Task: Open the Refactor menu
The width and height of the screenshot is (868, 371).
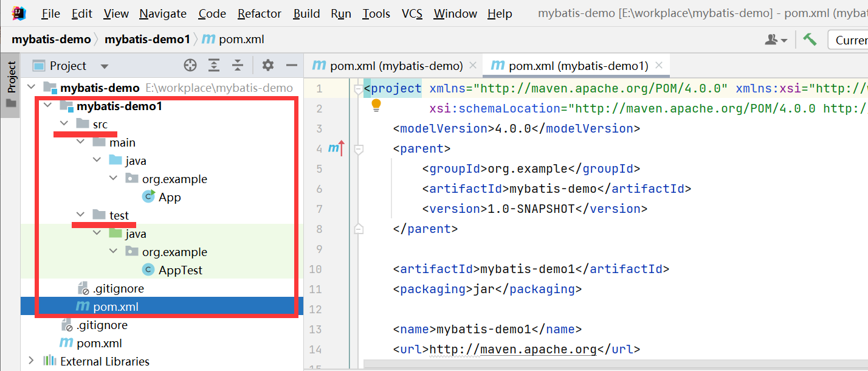Action: (260, 13)
